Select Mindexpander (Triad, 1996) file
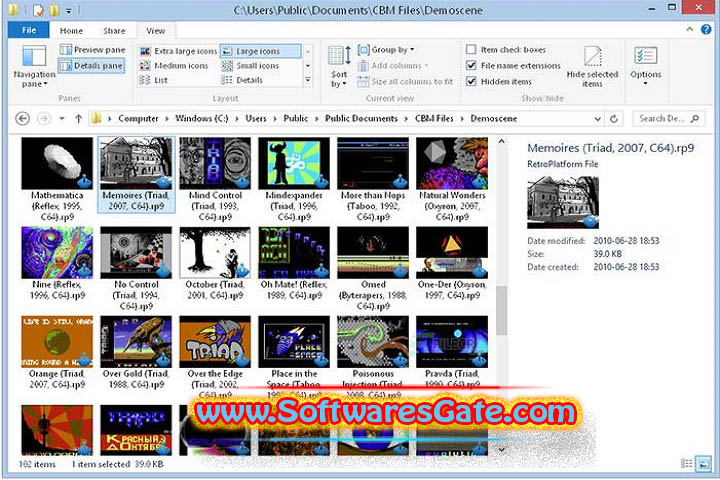This screenshot has height=480, width=720. tap(294, 179)
